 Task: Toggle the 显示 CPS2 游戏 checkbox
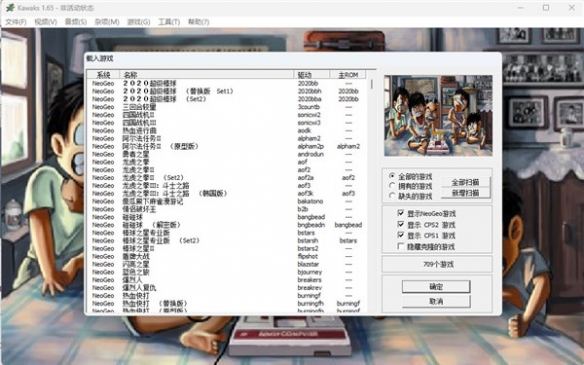pyautogui.click(x=401, y=224)
